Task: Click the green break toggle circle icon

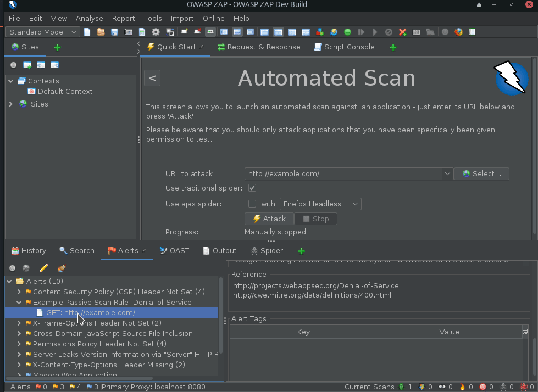Action: [x=347, y=32]
